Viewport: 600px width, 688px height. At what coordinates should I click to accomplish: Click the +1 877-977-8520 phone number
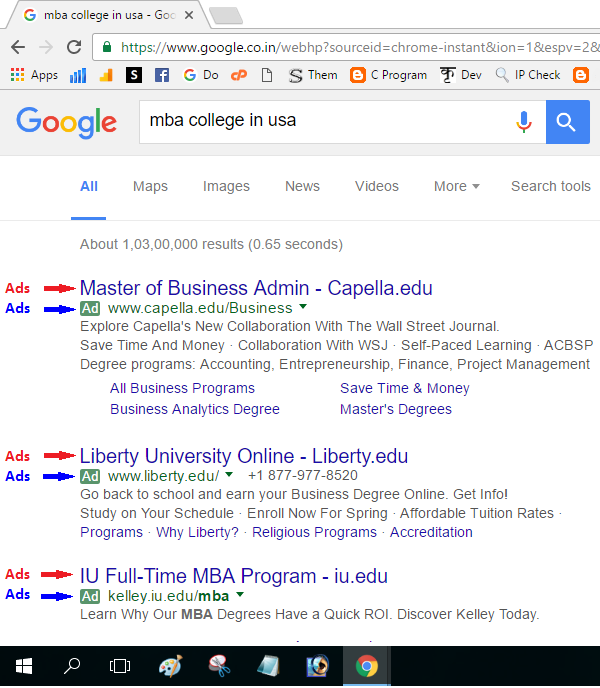point(303,476)
